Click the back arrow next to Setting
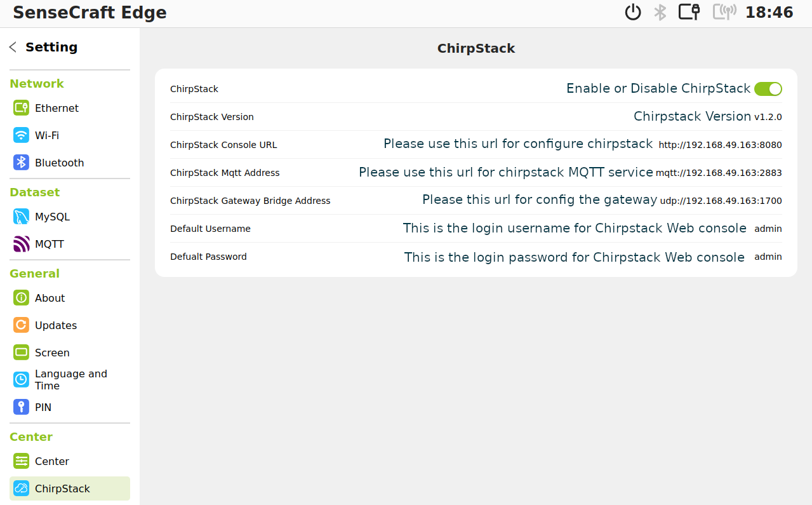This screenshot has height=505, width=812. coord(13,47)
